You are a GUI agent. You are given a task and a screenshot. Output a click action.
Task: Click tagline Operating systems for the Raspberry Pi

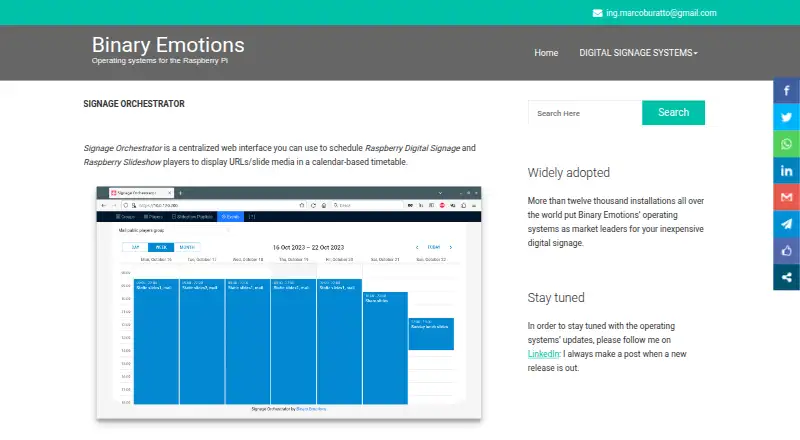click(x=160, y=60)
